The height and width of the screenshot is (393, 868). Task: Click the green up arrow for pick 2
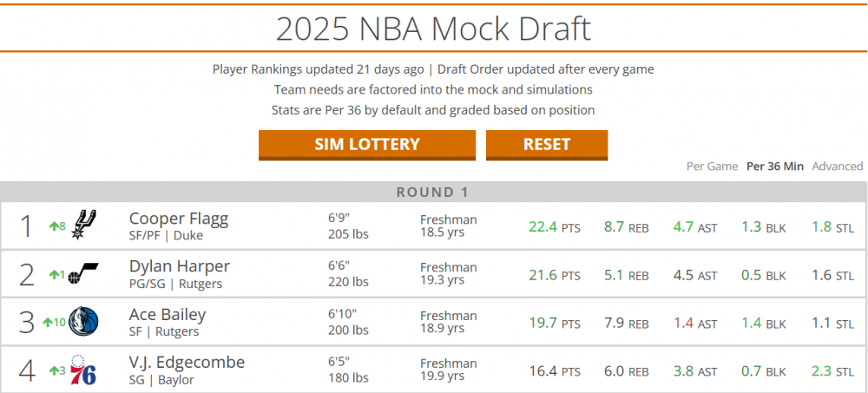pyautogui.click(x=52, y=275)
